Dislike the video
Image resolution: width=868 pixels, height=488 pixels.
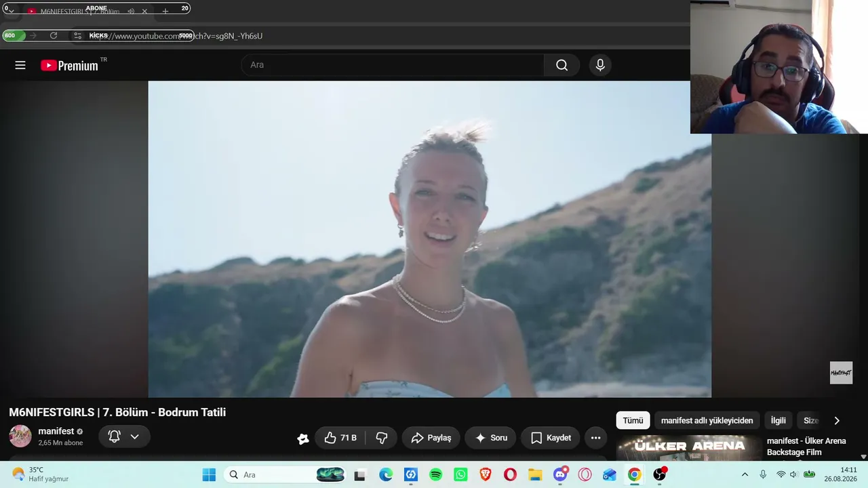pos(382,438)
